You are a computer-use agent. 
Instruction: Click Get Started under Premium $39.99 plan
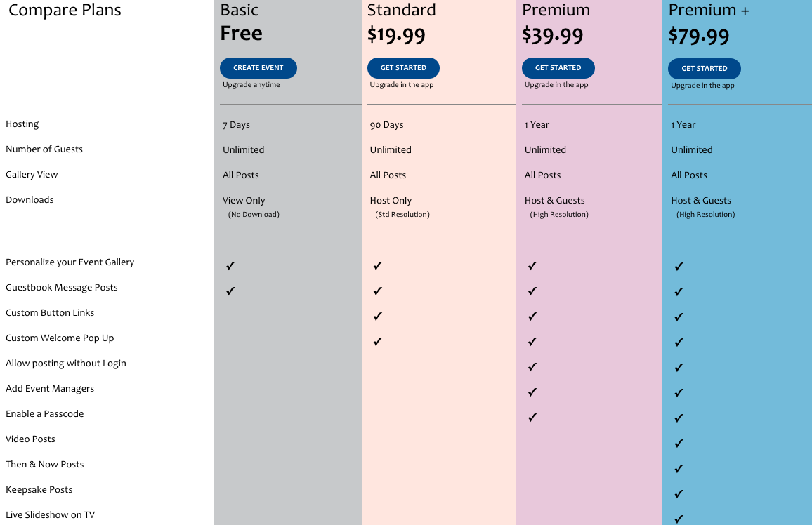click(x=558, y=68)
